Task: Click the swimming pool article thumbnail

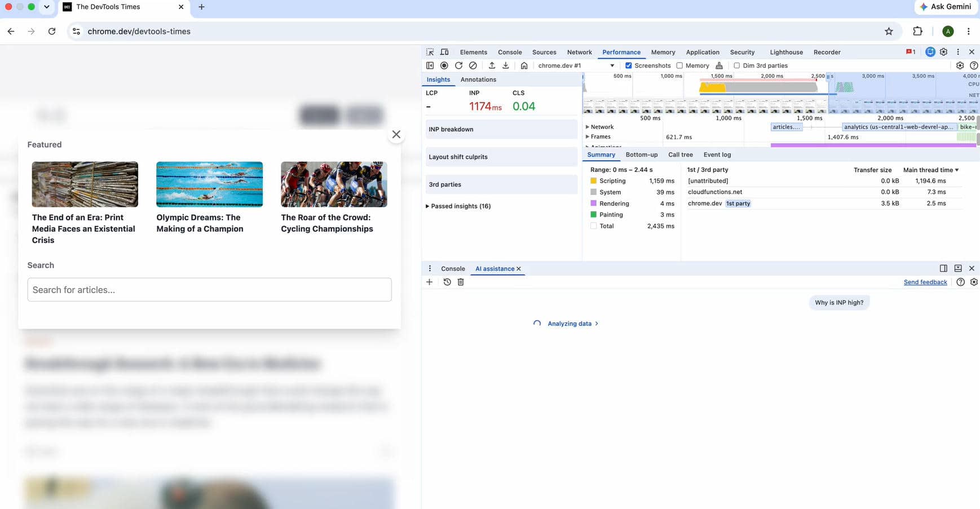Action: pos(209,184)
